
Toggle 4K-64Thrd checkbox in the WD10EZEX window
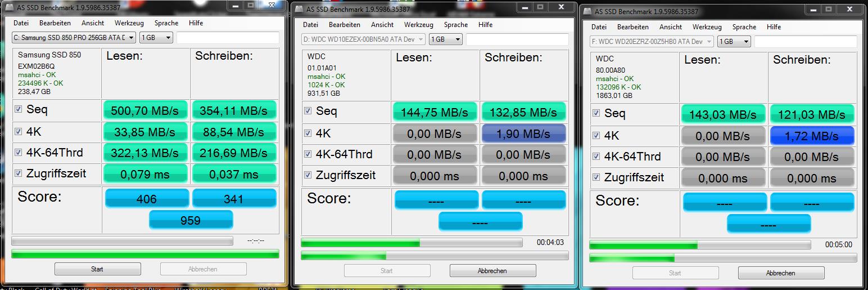308,154
